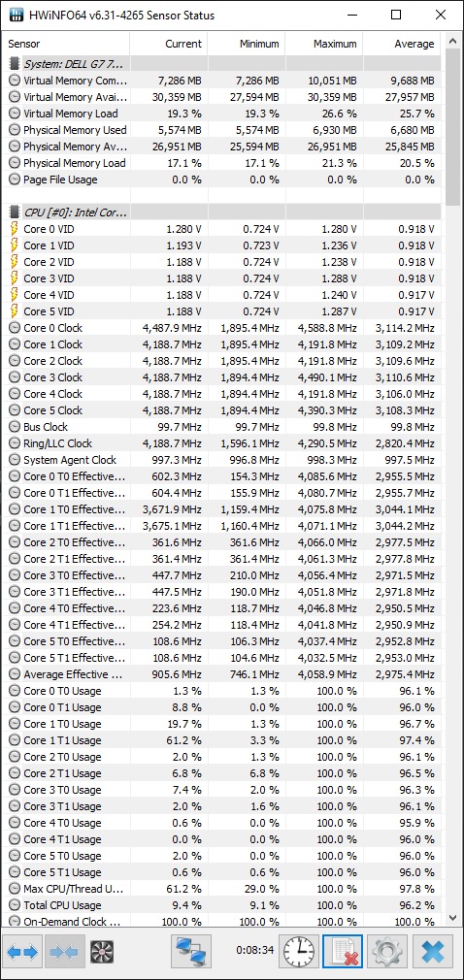This screenshot has height=980, width=464.
Task: Open sensor settings gear icon
Action: coord(387,952)
